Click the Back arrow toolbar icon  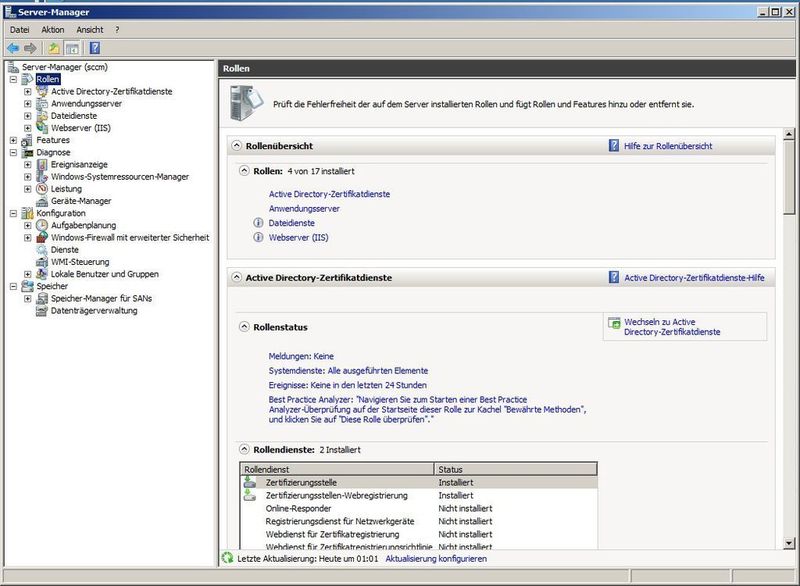13,48
